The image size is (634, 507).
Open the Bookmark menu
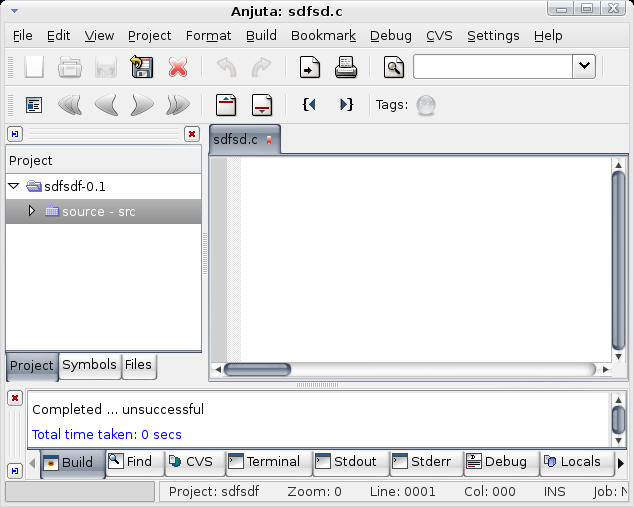(323, 36)
